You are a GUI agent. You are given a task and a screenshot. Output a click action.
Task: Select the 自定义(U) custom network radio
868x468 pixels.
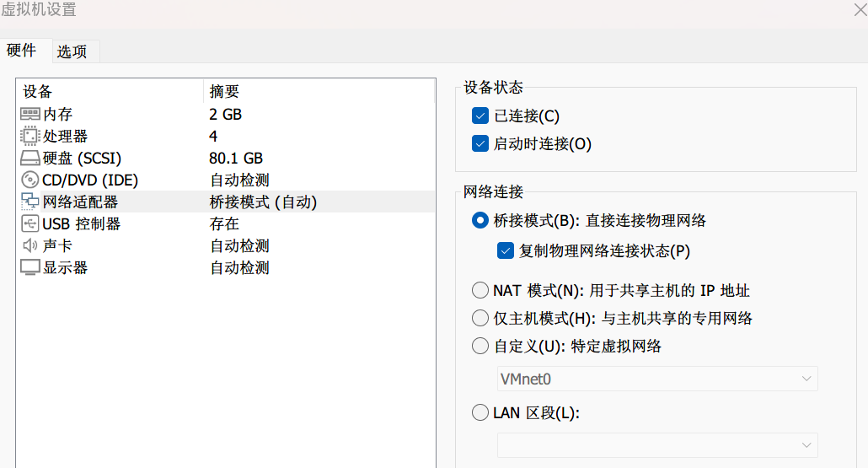click(x=480, y=347)
